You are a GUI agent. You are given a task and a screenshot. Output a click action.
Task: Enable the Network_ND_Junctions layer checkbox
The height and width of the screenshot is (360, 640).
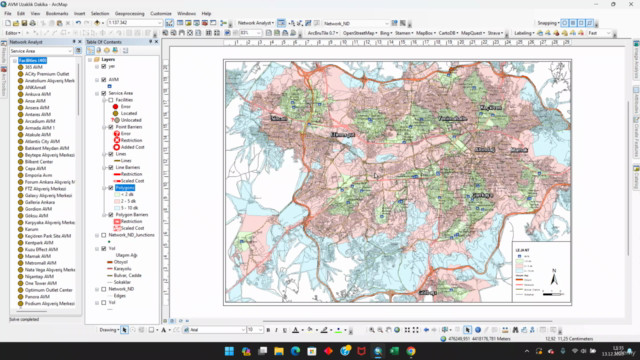point(104,235)
